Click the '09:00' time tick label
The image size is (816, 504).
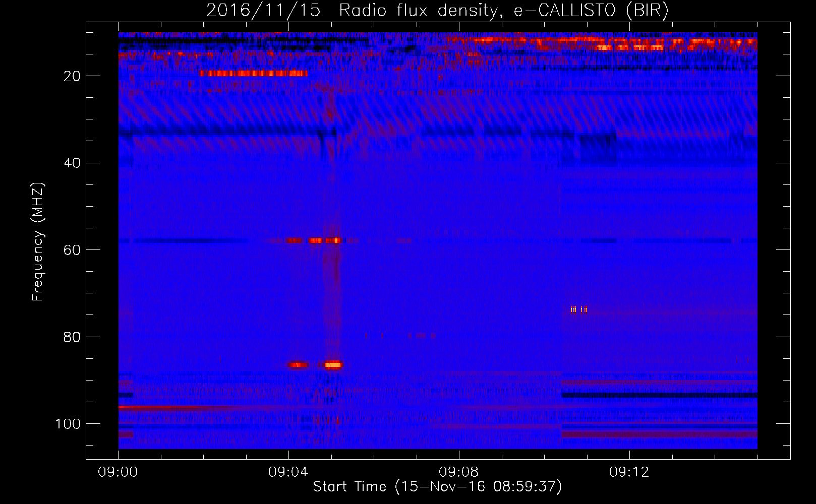tap(118, 472)
